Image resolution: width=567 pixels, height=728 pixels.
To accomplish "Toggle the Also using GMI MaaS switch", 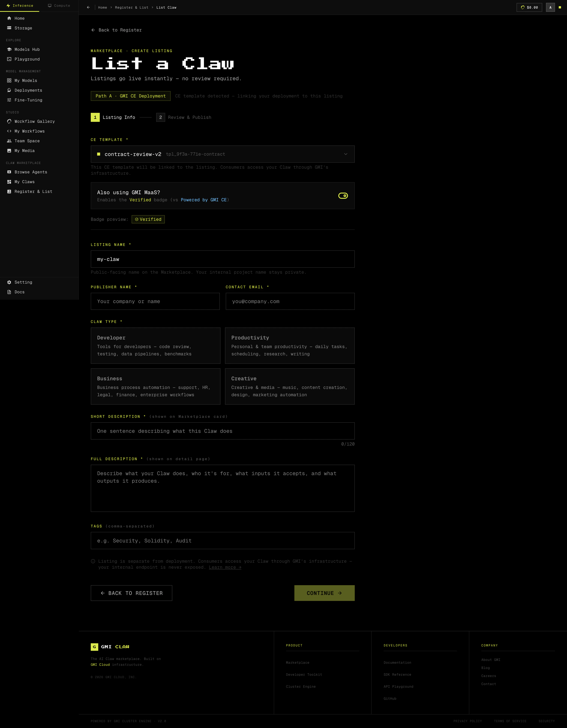I will [x=343, y=196].
